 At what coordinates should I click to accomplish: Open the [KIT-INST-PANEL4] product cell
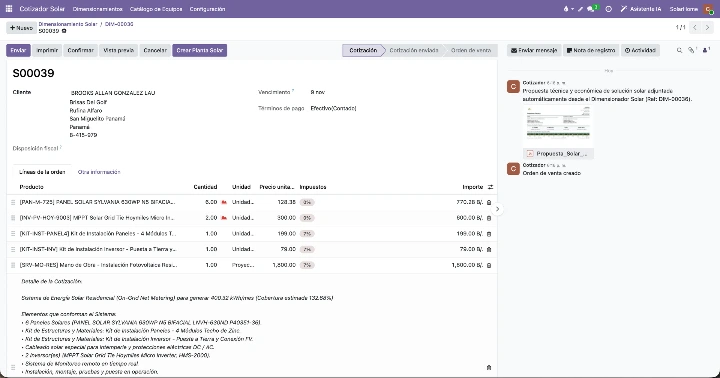(x=97, y=233)
